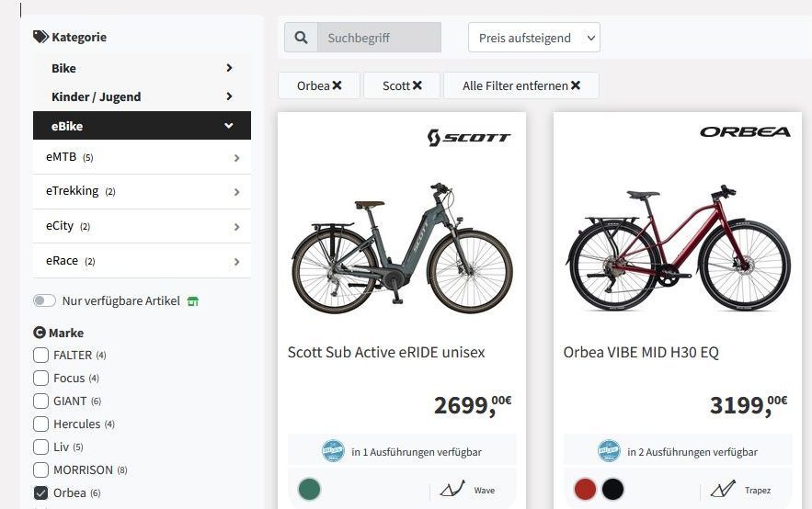This screenshot has height=509, width=812.
Task: Click Alle Filter entfernen button
Action: 521,85
